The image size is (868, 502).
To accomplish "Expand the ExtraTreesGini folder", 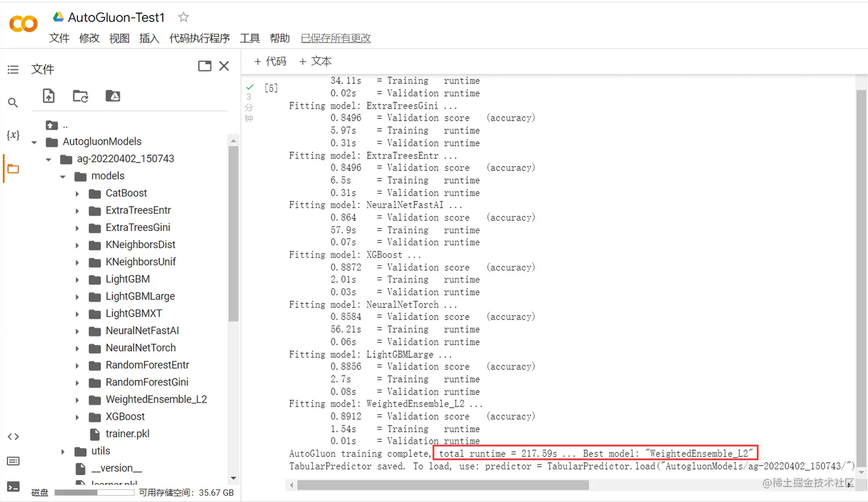I will coord(77,228).
